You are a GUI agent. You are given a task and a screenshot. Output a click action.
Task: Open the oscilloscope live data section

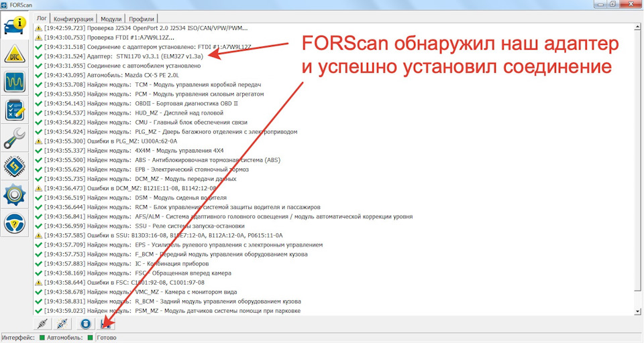pos(15,82)
